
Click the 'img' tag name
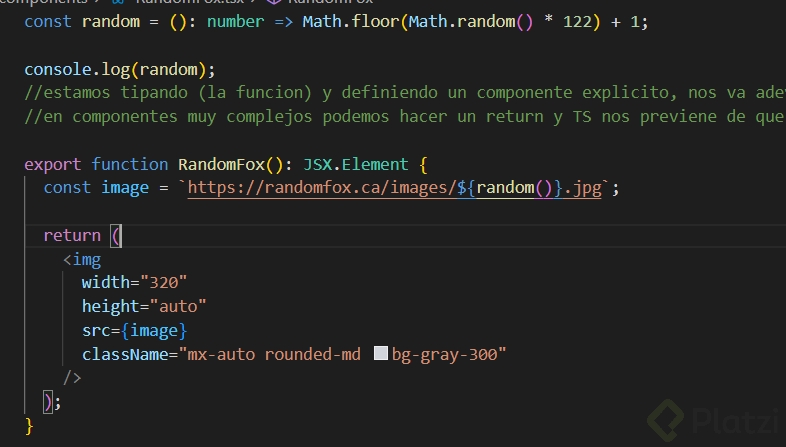[x=87, y=260]
